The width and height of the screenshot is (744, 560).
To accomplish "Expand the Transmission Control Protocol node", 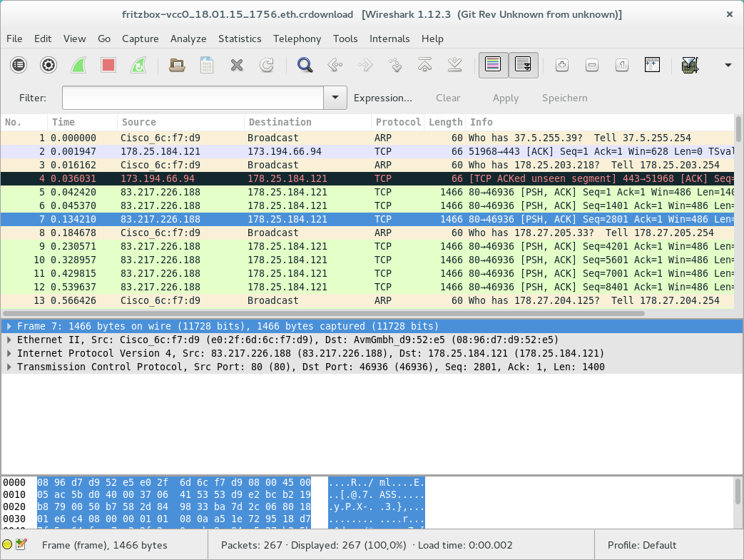I will pyautogui.click(x=9, y=367).
